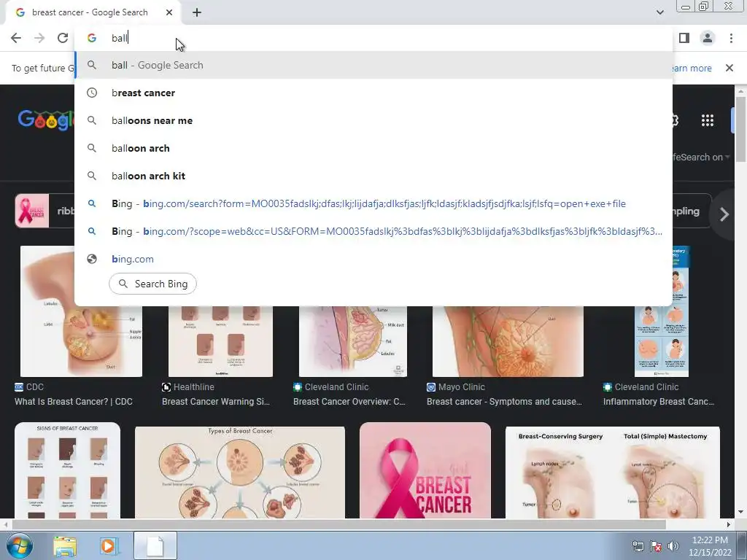
Task: Open 'What Is Breast Cancer? | CDC' link
Action: point(74,402)
